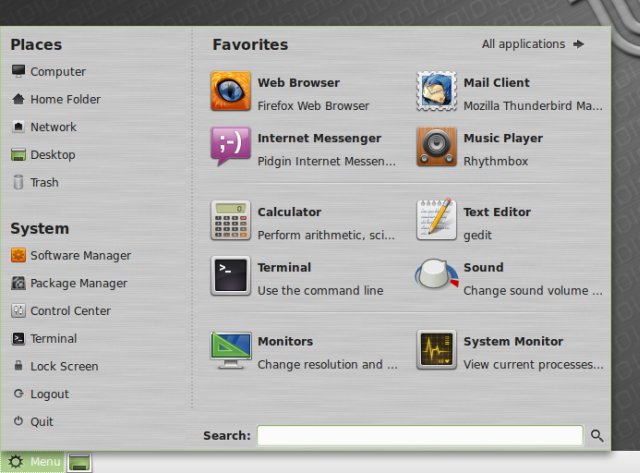Open Terminal icon in Favorites
640x473 pixels.
(x=230, y=276)
